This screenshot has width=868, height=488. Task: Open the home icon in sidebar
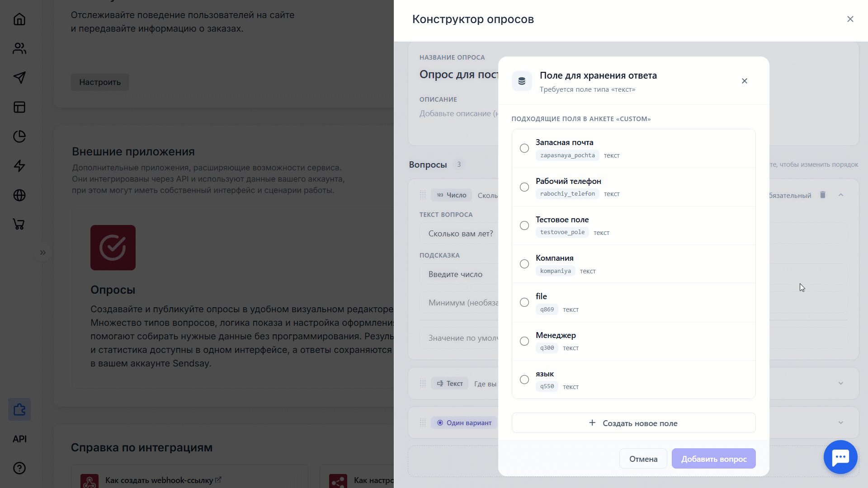tap(19, 19)
